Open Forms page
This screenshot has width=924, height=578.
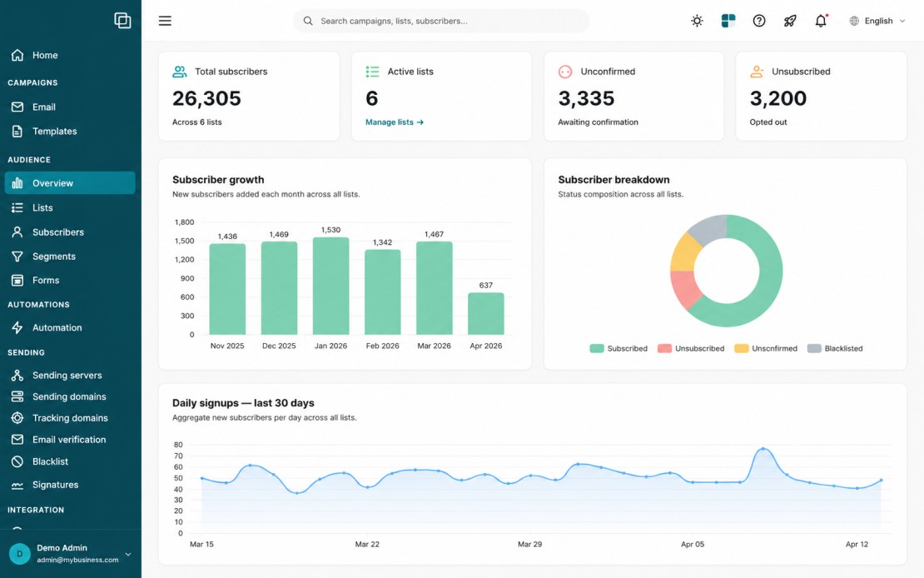pos(70,280)
